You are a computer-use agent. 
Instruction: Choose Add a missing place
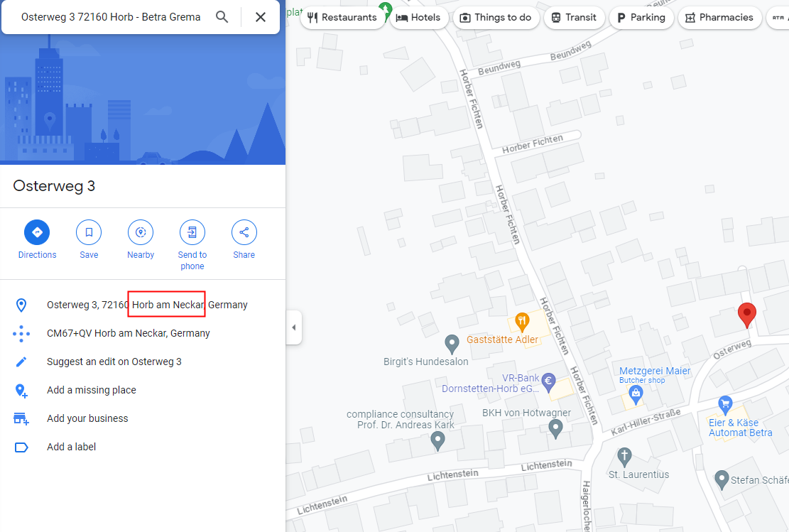(x=91, y=390)
